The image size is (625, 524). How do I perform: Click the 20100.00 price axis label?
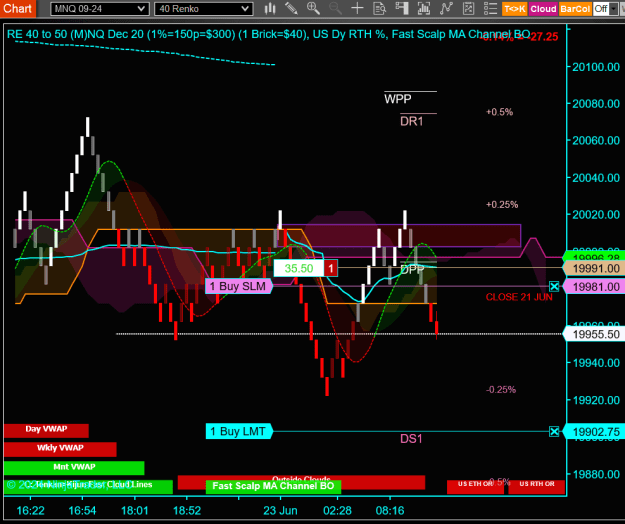click(x=596, y=67)
